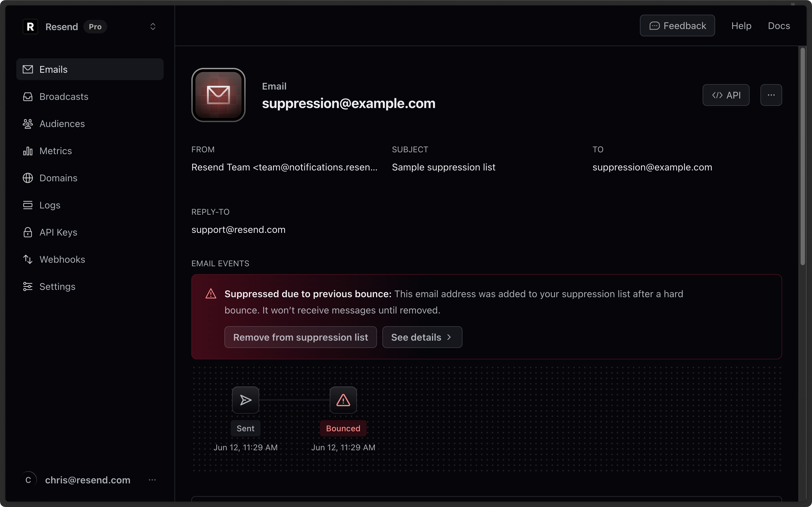Open the Docs link
812x507 pixels.
click(x=779, y=26)
